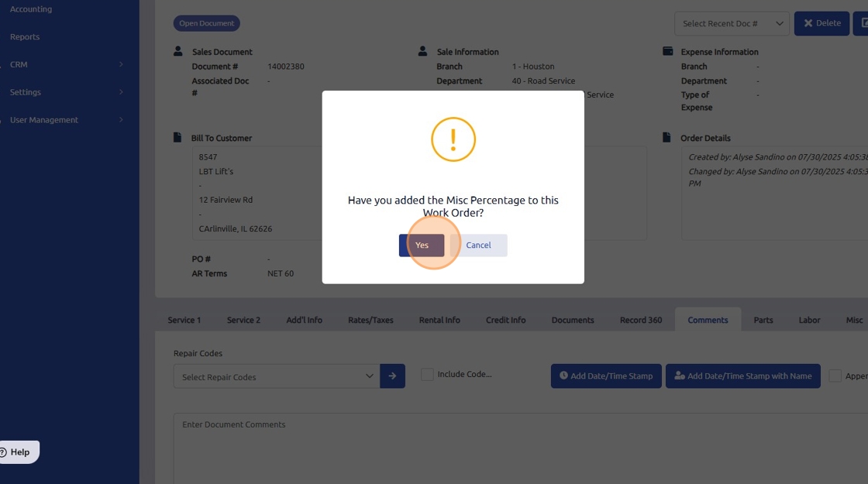The image size is (868, 484).
Task: Click the 12 Fairview Rd address
Action: tap(226, 200)
